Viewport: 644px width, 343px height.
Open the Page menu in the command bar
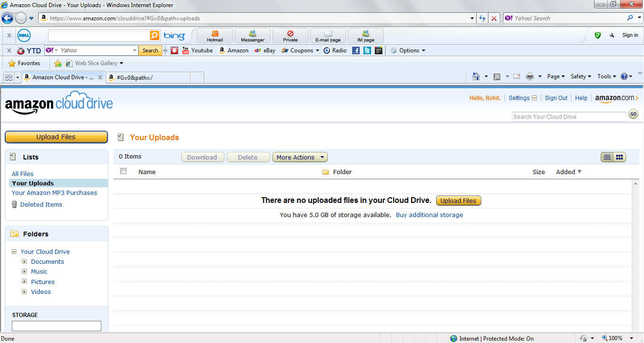556,76
